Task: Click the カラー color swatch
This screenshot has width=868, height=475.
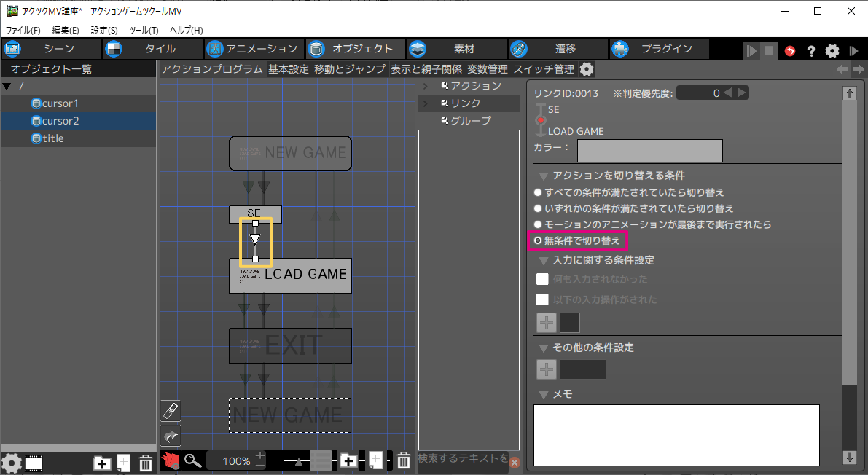Action: tap(649, 150)
